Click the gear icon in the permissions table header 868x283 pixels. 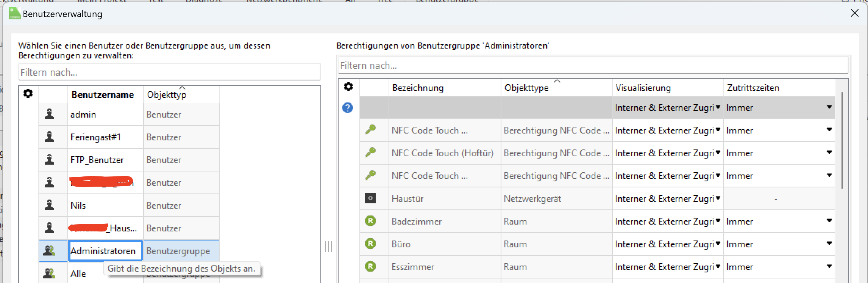point(348,87)
